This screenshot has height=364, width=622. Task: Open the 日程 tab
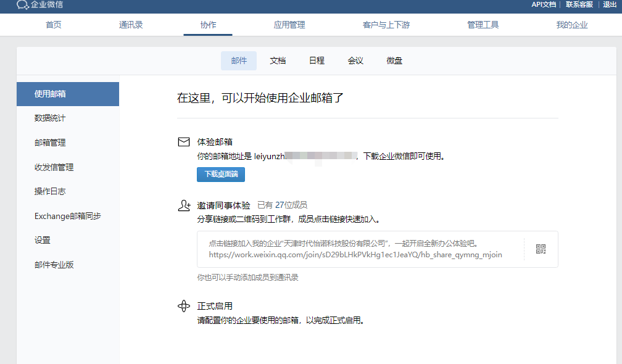click(316, 60)
